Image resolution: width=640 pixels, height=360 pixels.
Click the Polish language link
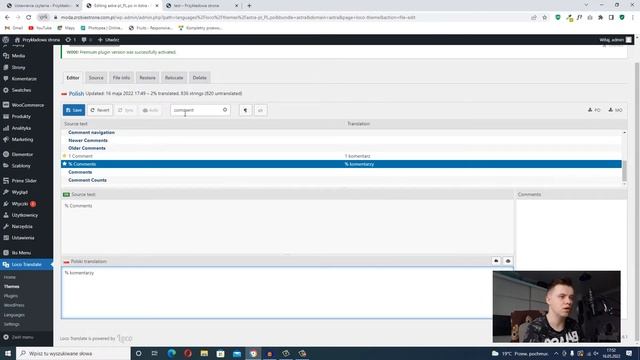[x=76, y=93]
